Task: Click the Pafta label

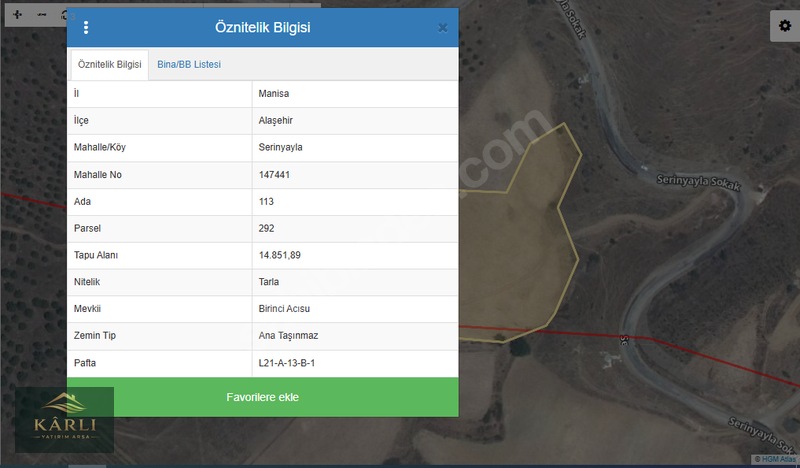Action: click(85, 363)
